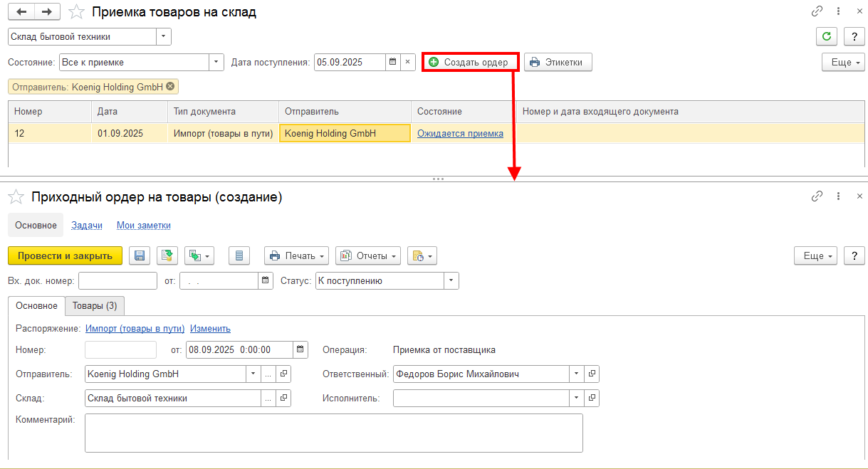This screenshot has width=868, height=469.
Task: Open the Задачи section
Action: click(87, 225)
